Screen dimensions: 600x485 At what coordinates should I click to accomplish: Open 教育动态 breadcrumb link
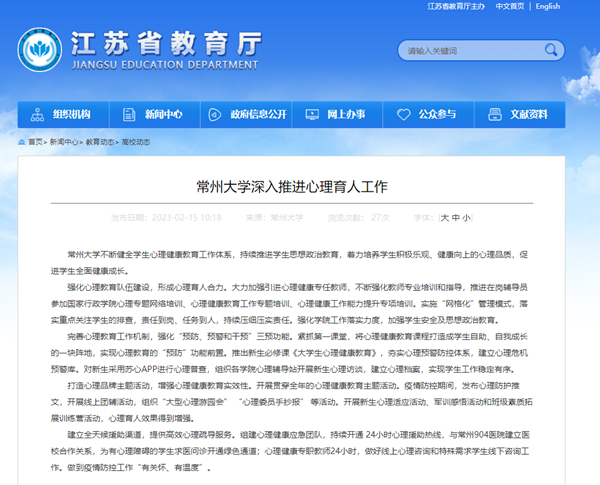[101, 143]
